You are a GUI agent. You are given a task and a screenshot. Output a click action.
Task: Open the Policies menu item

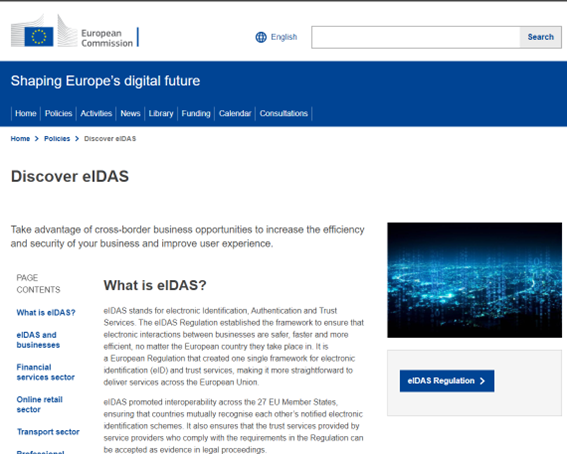(x=58, y=114)
